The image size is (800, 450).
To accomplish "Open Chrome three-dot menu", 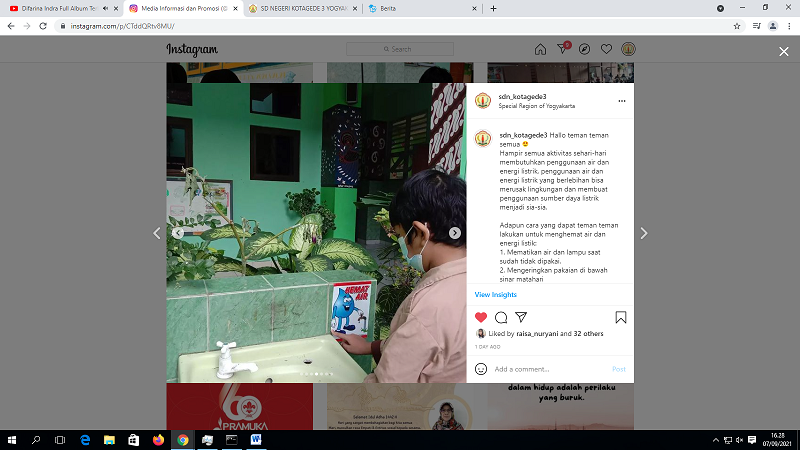I will click(789, 26).
